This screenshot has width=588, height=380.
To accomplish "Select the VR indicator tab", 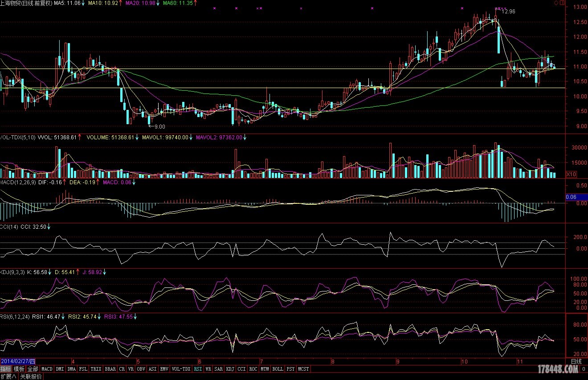I will 131,369.
